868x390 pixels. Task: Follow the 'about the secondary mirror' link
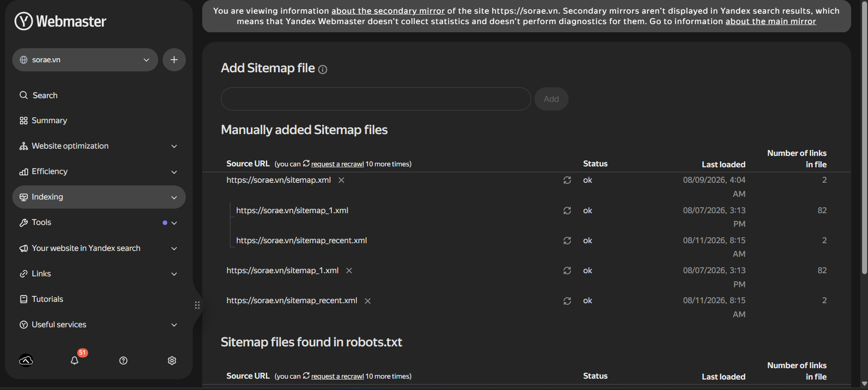point(388,11)
